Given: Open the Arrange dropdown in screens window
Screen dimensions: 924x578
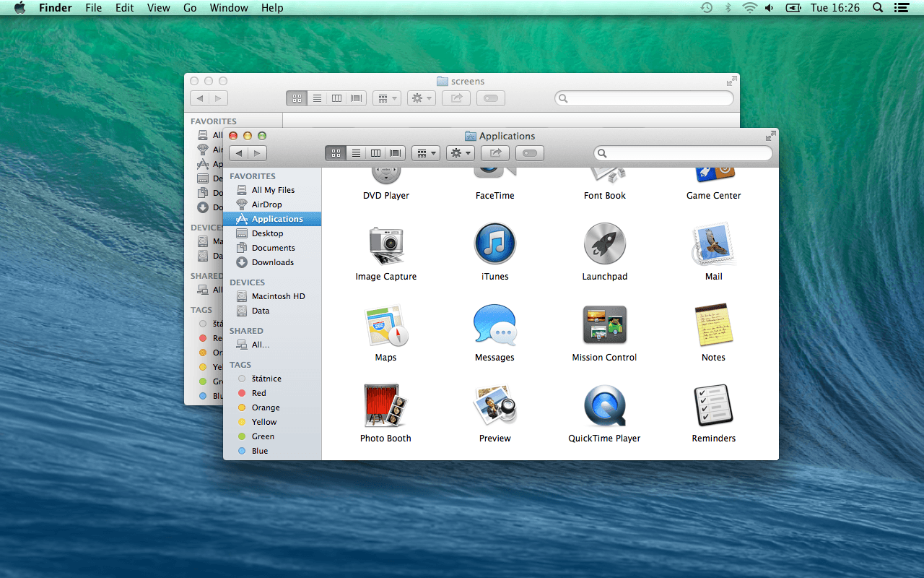Looking at the screenshot, I should point(387,98).
